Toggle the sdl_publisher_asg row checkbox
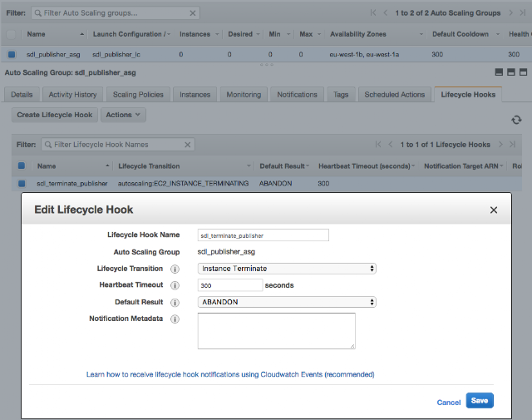Viewport: 532px width, 420px height. (x=12, y=54)
